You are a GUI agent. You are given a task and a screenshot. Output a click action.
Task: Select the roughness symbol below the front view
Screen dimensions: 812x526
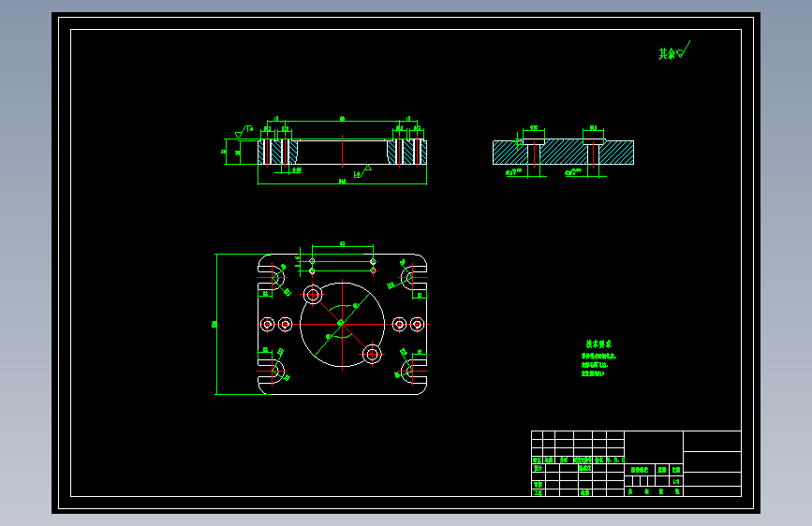[x=362, y=171]
